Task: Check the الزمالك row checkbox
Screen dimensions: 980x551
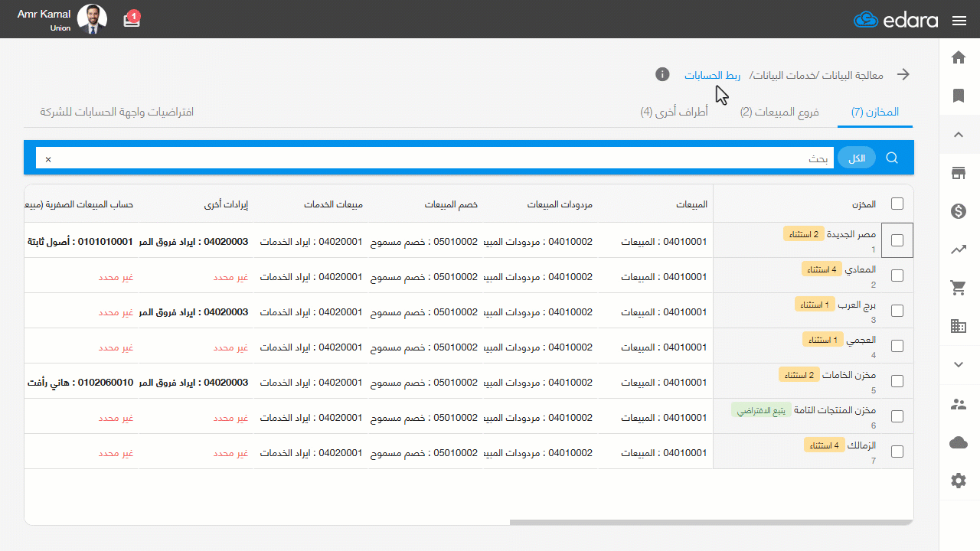Action: click(897, 452)
